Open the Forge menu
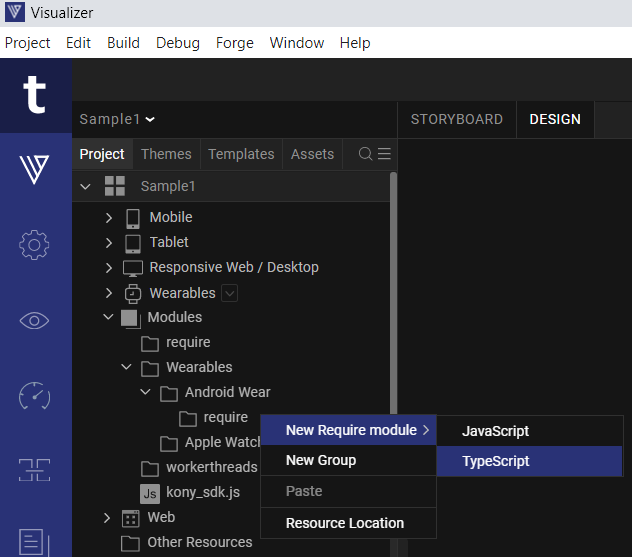 [x=234, y=43]
